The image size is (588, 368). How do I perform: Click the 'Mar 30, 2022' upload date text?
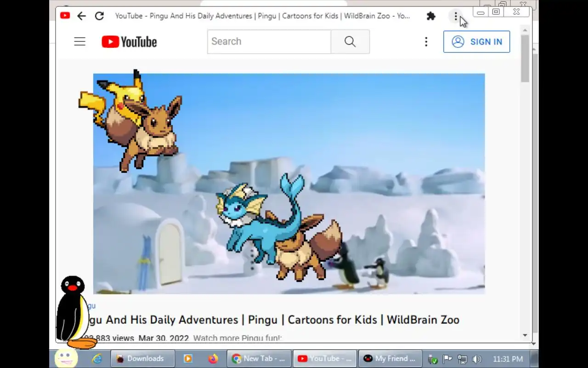click(x=164, y=338)
